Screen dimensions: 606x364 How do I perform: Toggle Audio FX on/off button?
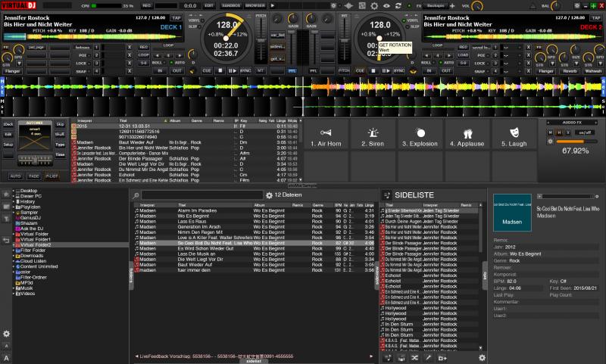coord(585,132)
